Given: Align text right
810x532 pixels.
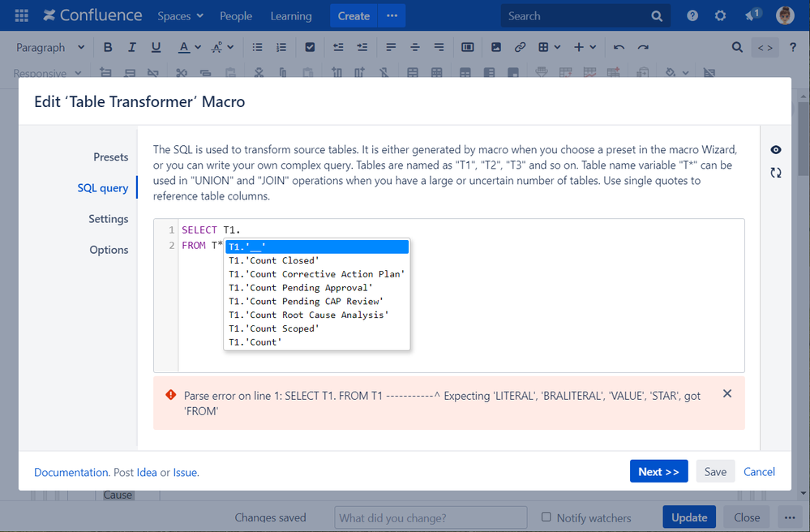Looking at the screenshot, I should point(439,48).
